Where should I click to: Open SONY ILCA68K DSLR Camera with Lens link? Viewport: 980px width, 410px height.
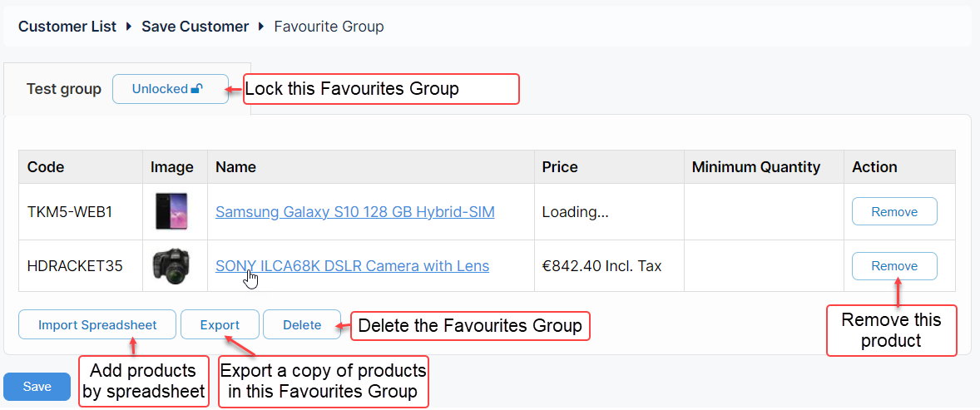(352, 266)
